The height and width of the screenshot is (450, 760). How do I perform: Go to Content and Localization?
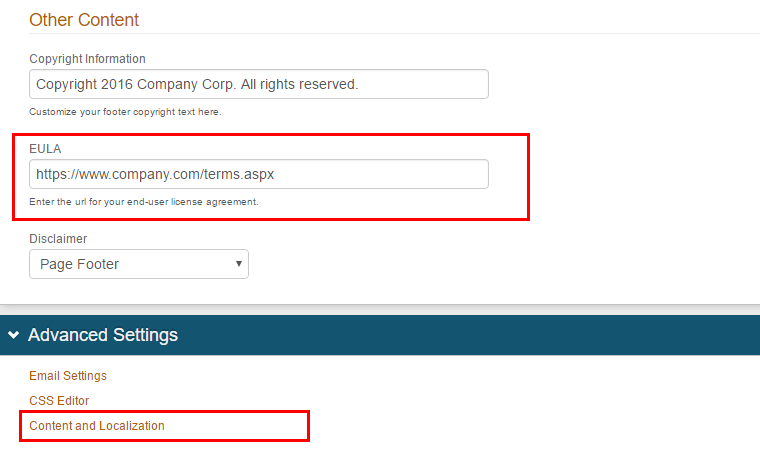[x=97, y=426]
